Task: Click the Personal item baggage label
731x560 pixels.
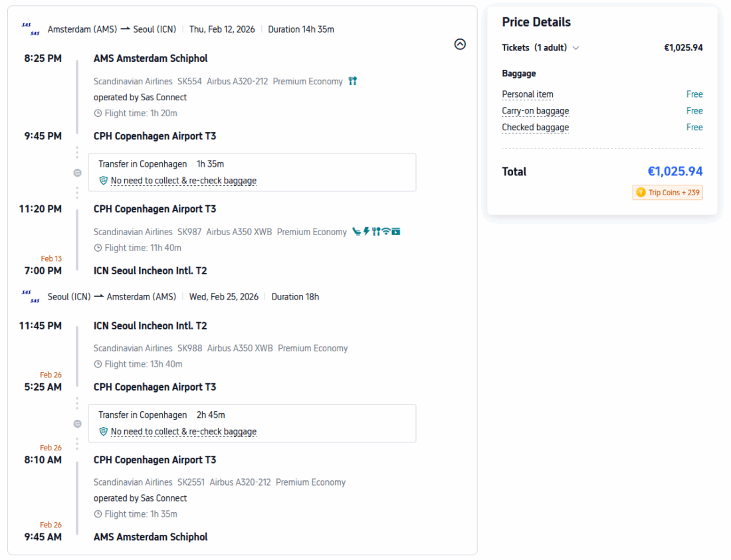Action: click(528, 94)
